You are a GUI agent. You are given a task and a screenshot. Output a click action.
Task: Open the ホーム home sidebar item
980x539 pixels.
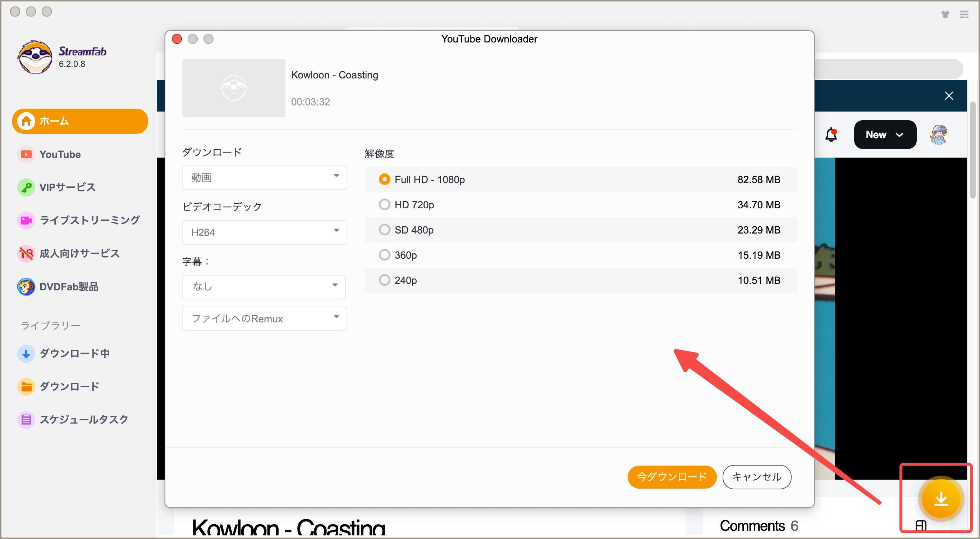(x=80, y=121)
